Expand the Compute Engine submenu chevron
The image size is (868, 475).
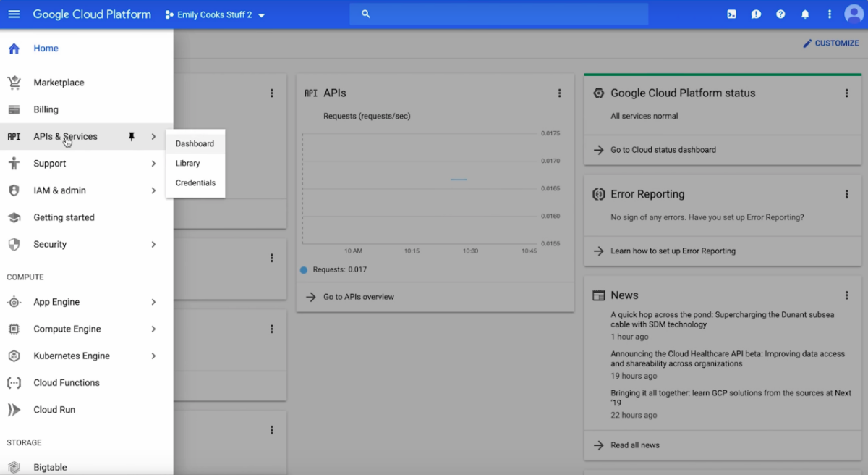point(153,329)
